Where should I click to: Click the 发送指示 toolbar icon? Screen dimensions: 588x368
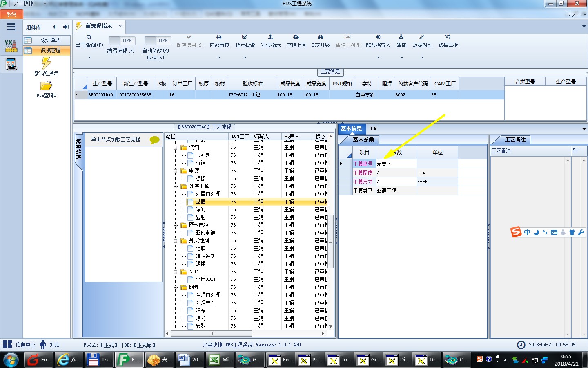tap(270, 37)
